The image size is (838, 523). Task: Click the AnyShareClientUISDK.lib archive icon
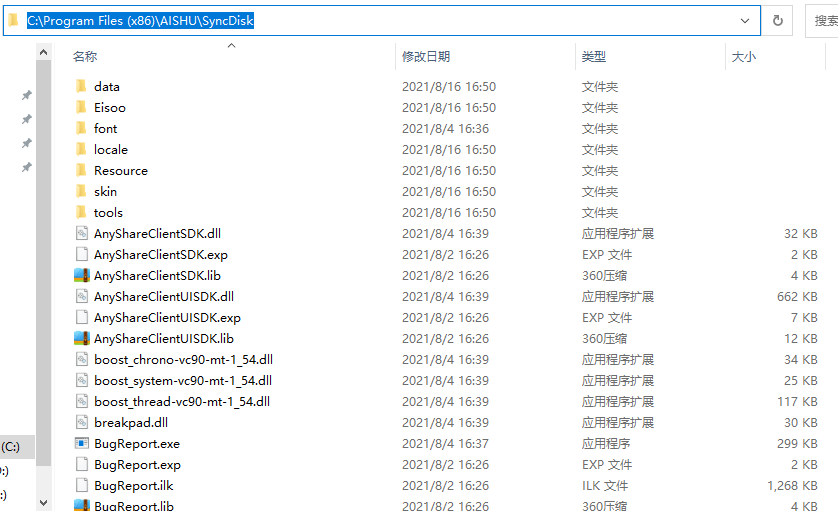[82, 338]
